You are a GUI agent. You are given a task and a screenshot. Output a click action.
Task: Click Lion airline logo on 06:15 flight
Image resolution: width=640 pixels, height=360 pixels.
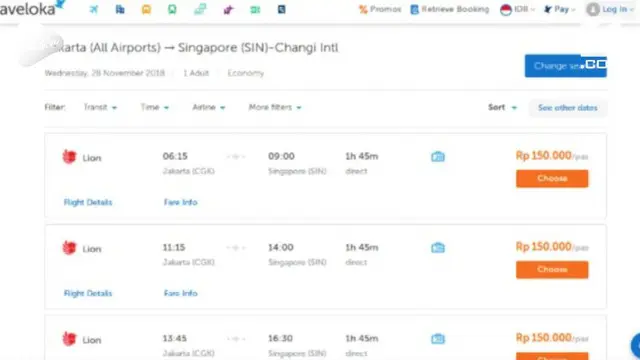point(69,157)
